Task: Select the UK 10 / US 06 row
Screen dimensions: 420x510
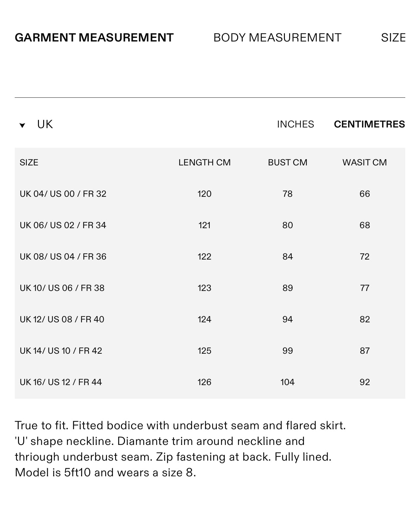Action: (x=62, y=288)
